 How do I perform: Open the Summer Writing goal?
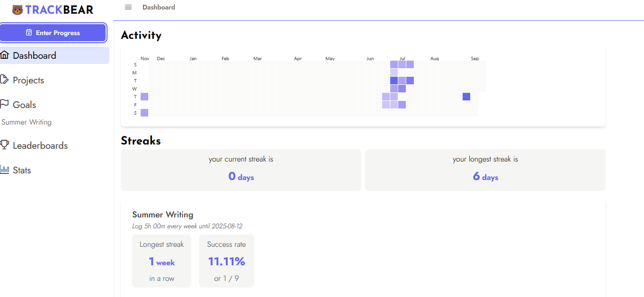point(27,122)
